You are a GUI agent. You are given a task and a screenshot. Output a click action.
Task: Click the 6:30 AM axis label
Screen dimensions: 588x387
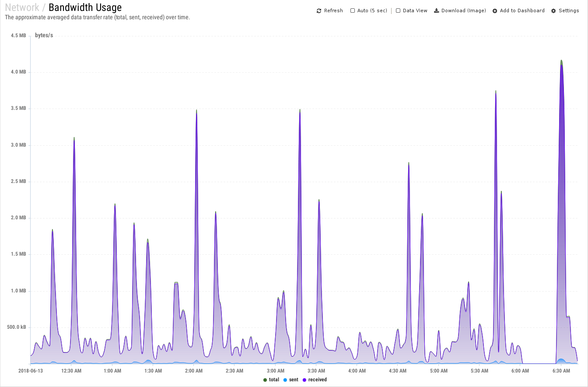click(x=561, y=371)
